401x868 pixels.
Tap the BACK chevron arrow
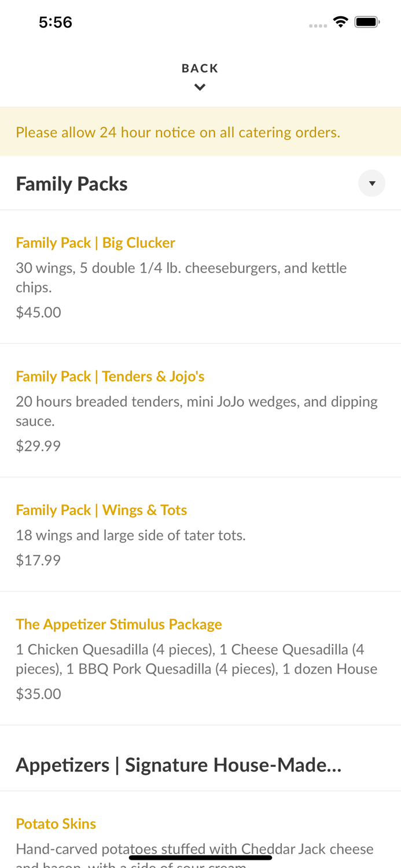(200, 87)
